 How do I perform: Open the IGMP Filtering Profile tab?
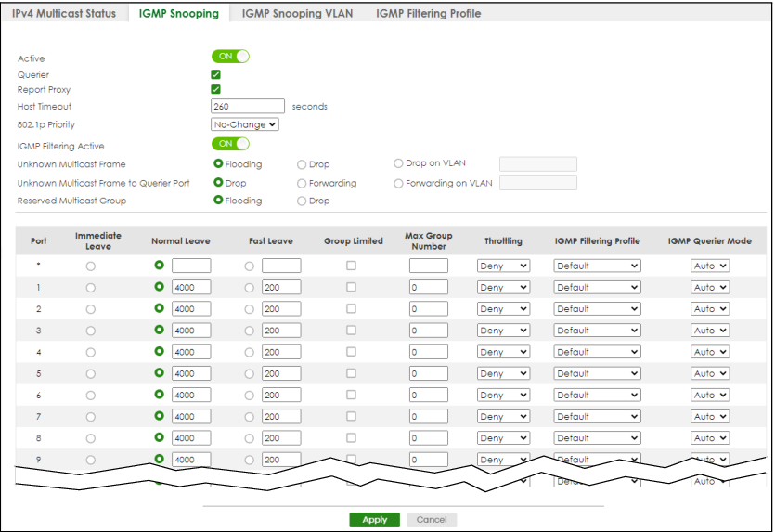pos(428,14)
